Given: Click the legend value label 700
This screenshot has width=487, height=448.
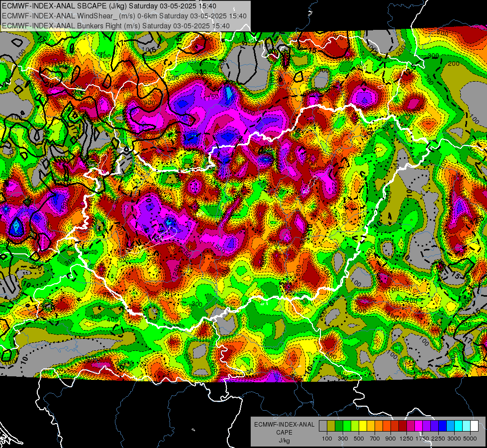Looking at the screenshot, I should (375, 439).
